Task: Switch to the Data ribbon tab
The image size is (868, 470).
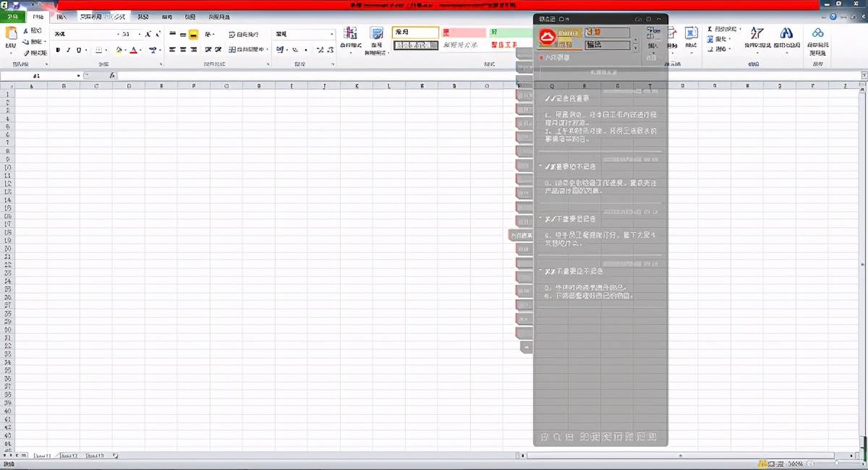Action: (144, 16)
